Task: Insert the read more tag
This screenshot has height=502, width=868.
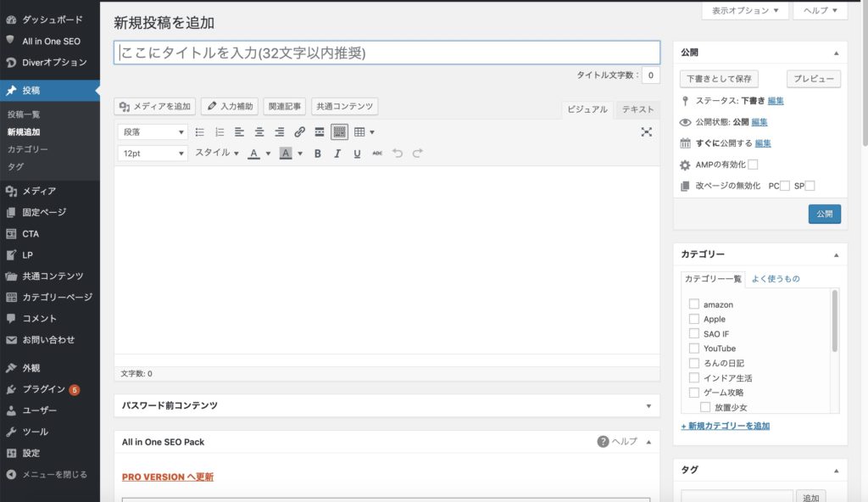Action: click(319, 132)
